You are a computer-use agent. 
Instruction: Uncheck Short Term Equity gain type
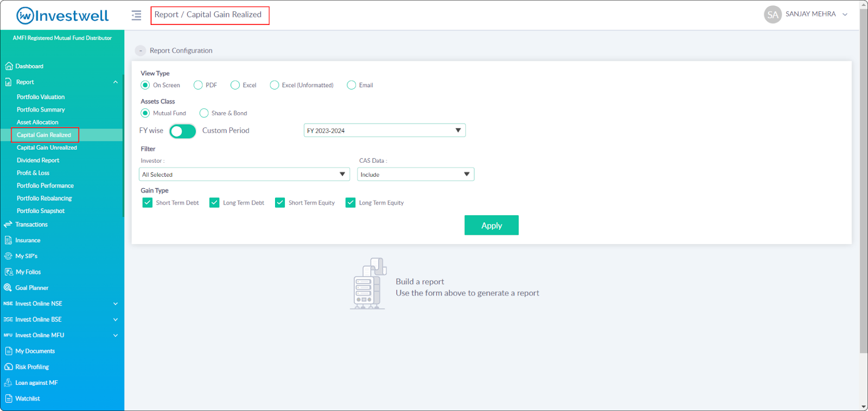[x=280, y=203]
